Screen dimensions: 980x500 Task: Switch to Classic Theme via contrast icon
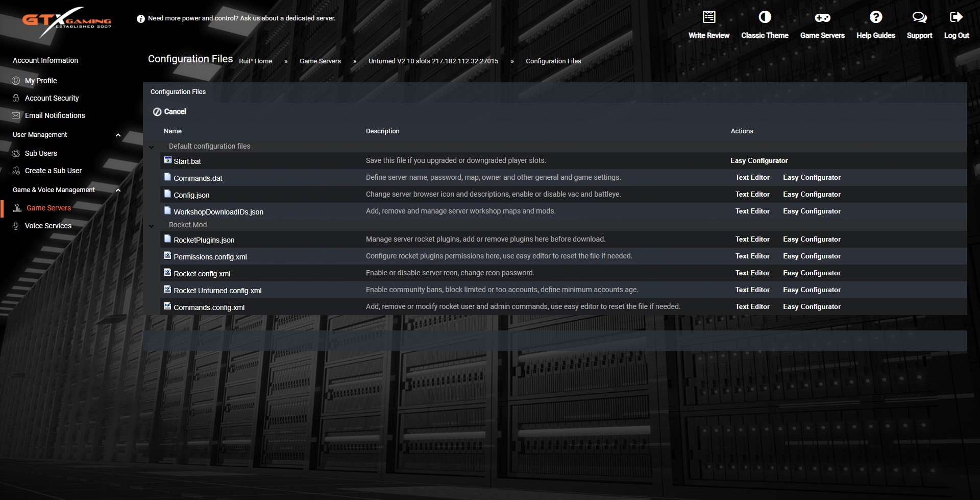pyautogui.click(x=765, y=17)
